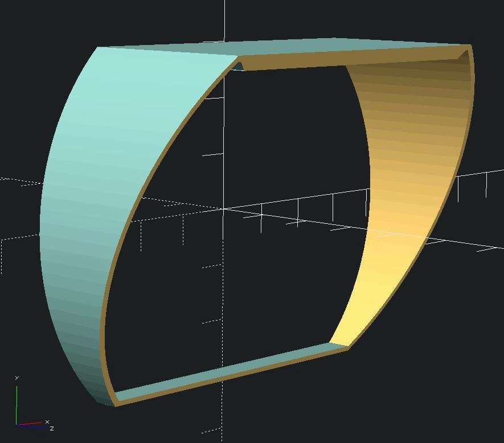Select the yellow curved inner wall on right

tap(410, 188)
